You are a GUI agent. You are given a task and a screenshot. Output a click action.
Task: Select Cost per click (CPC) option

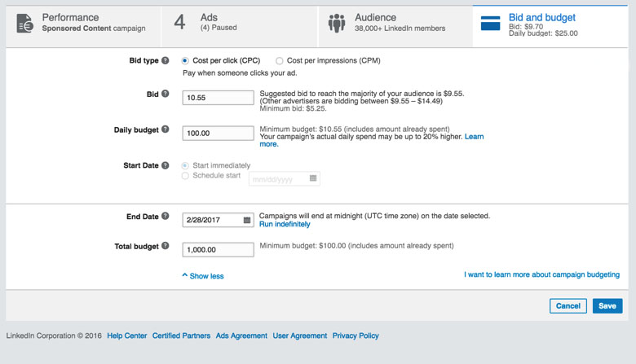(x=185, y=61)
